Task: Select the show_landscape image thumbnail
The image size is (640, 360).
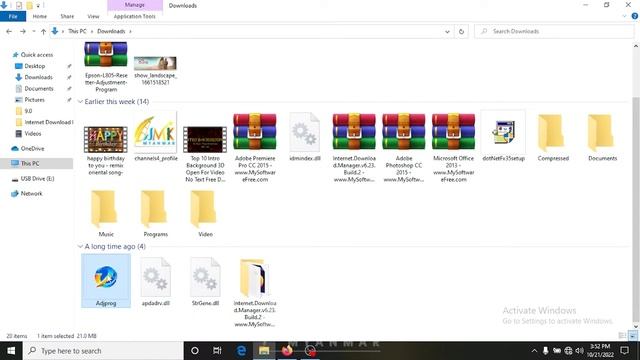Action: [x=155, y=70]
